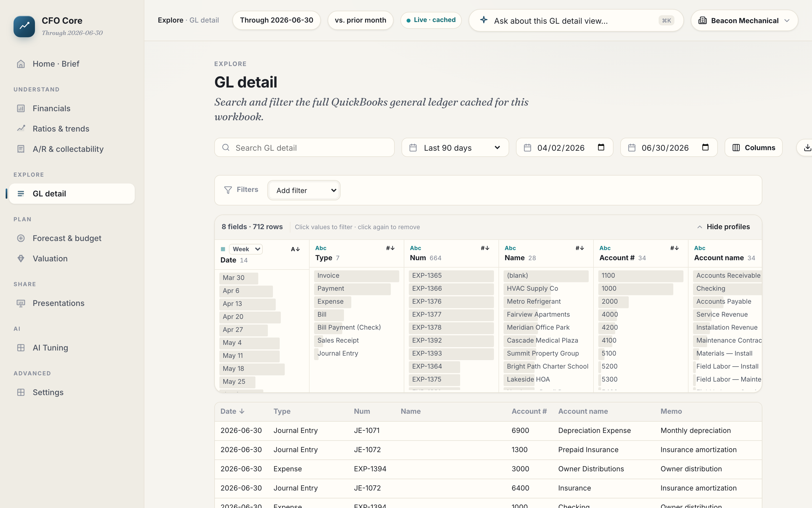
Task: Toggle the Payment type filter value
Action: click(356, 289)
